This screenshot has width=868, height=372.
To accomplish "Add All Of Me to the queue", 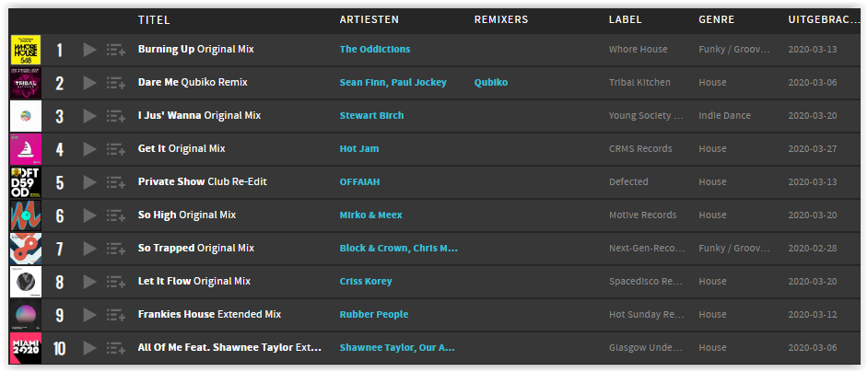I will click(x=116, y=348).
